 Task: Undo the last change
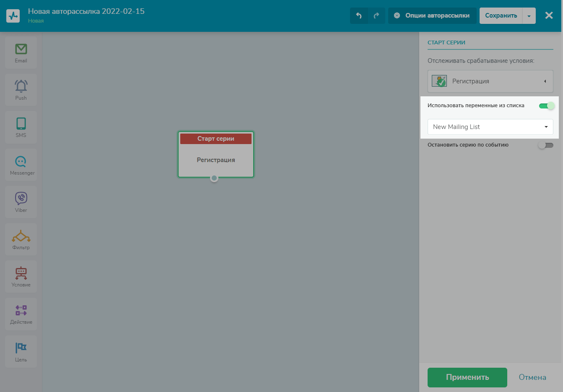(x=359, y=15)
